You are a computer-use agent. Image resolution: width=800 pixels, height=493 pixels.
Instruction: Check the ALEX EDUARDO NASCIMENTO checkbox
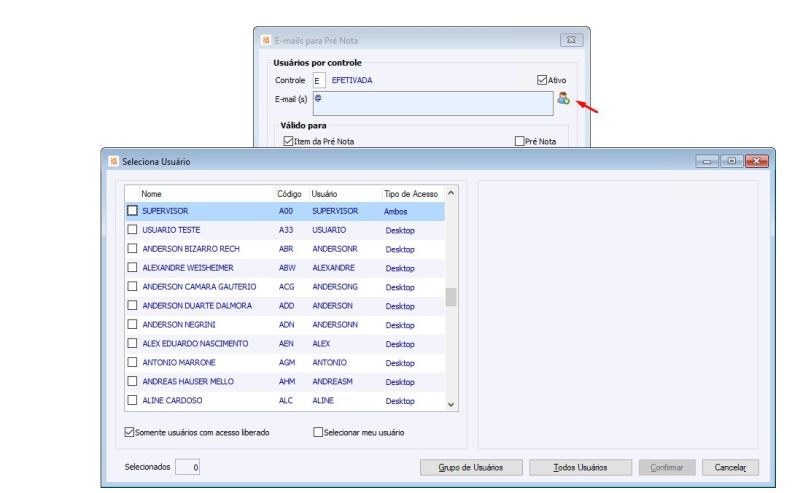pyautogui.click(x=132, y=343)
